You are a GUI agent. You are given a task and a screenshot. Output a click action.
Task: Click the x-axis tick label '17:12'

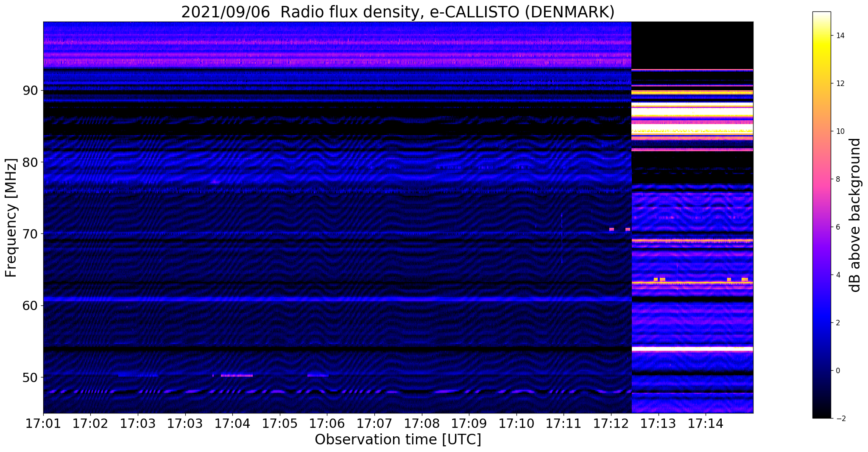[x=611, y=424]
